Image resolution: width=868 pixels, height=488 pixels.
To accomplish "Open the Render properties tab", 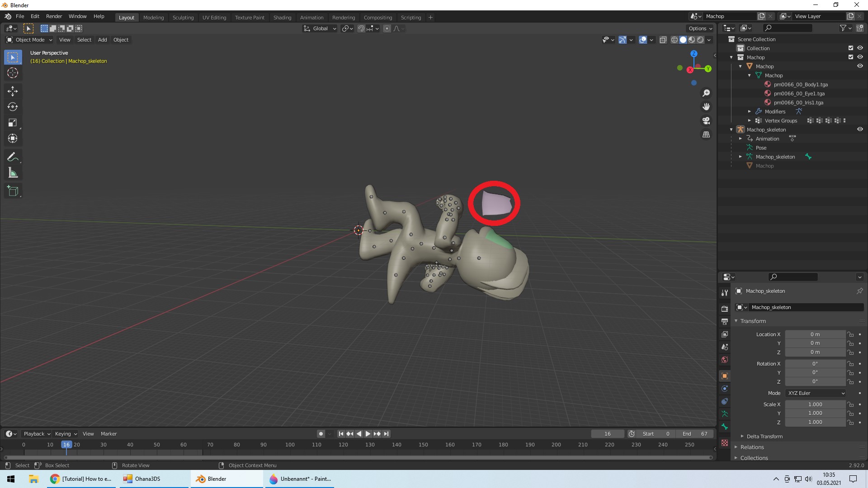I will [725, 309].
